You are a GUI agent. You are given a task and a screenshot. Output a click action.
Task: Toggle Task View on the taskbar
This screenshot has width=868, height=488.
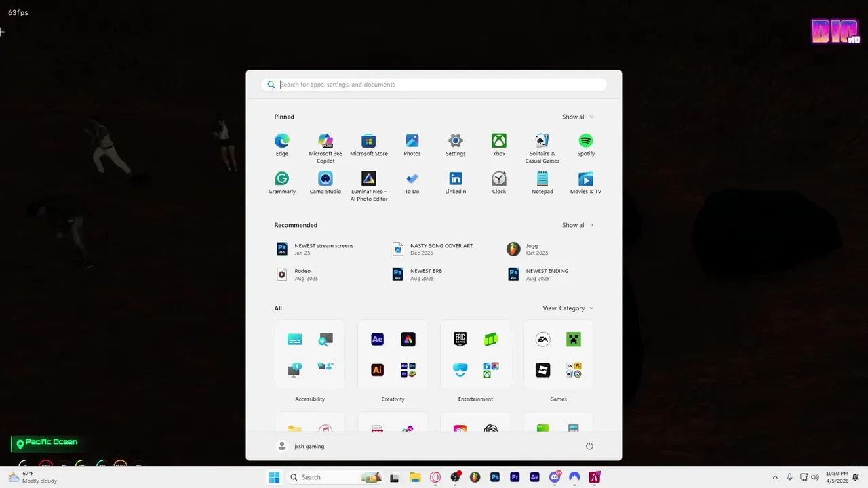point(394,477)
